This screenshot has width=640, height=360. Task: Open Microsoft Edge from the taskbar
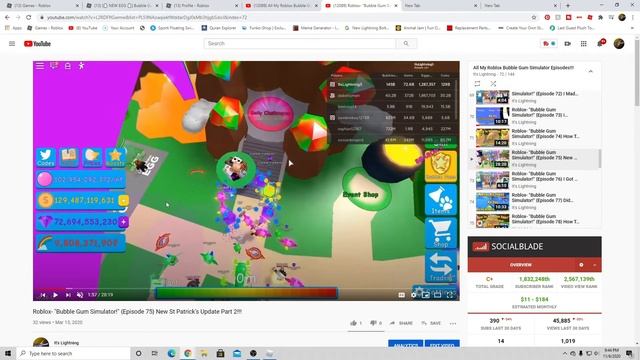[171, 353]
